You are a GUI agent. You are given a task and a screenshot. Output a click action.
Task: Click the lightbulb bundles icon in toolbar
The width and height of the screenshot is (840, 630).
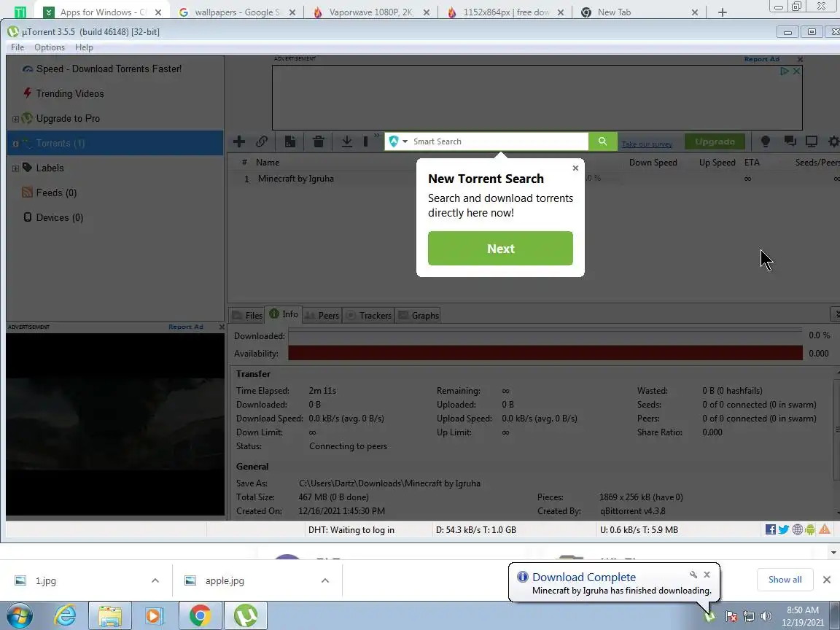point(766,141)
